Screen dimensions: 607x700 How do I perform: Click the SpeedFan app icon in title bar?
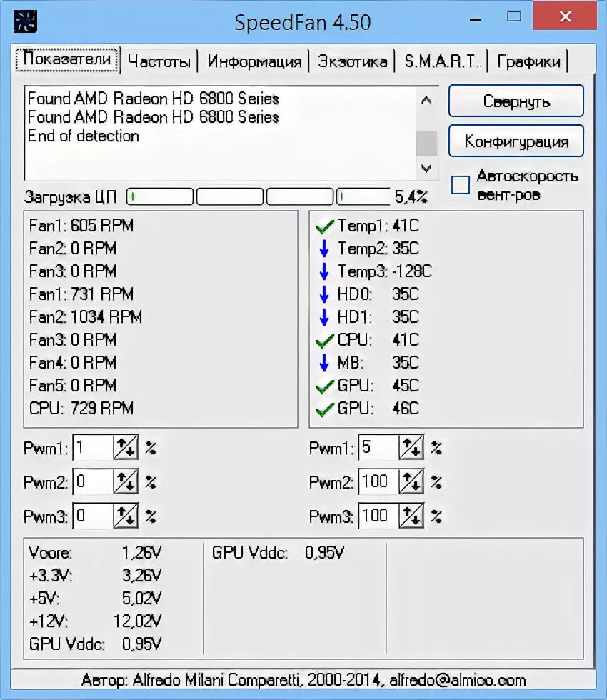pos(26,21)
